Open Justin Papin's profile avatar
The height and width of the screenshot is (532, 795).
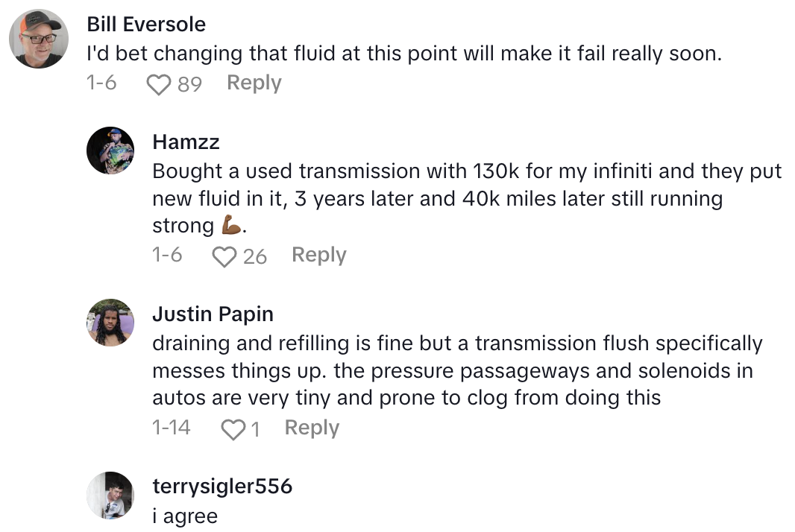(110, 322)
